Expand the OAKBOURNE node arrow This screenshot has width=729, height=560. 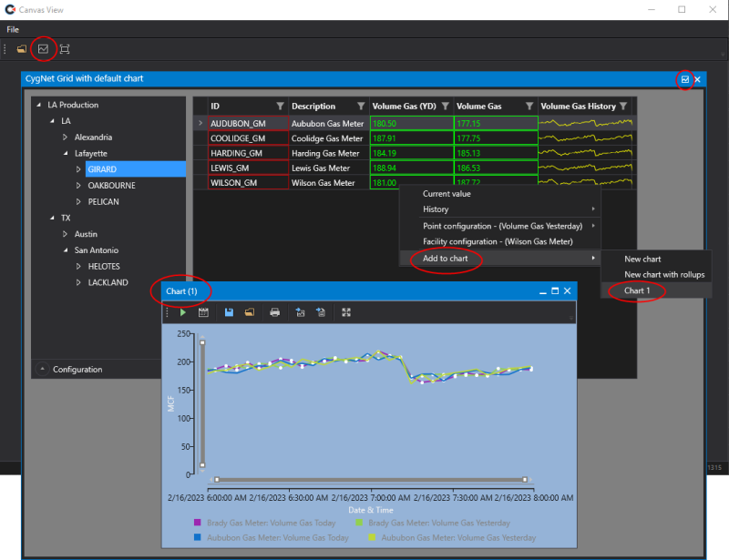point(78,186)
